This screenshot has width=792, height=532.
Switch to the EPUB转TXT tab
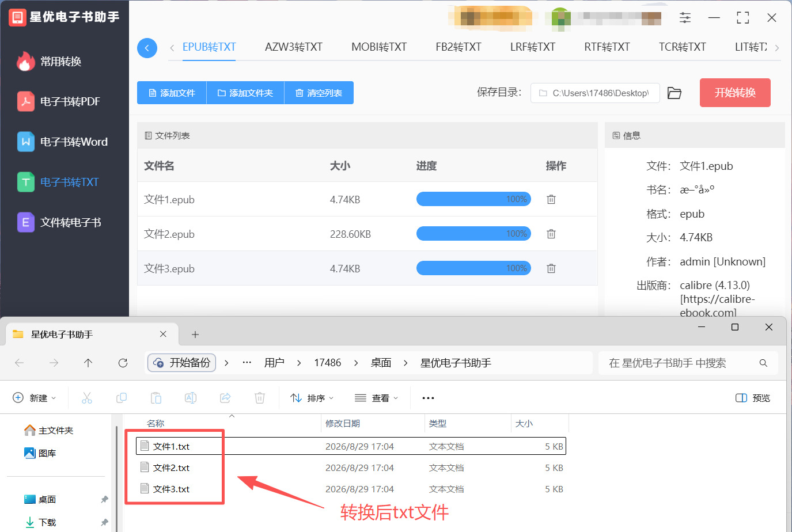pyautogui.click(x=209, y=47)
